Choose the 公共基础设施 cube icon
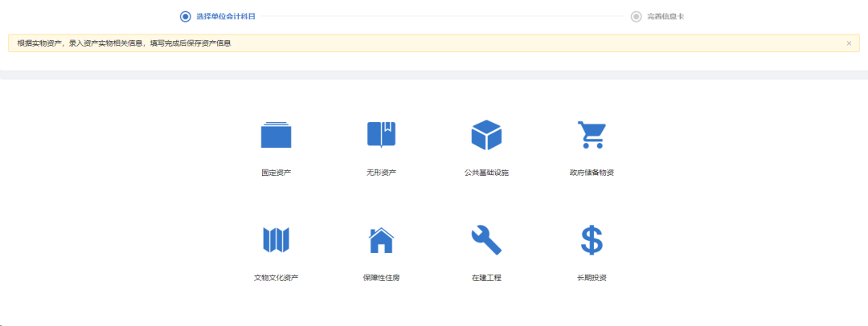Image resolution: width=868 pixels, height=326 pixels. click(486, 135)
